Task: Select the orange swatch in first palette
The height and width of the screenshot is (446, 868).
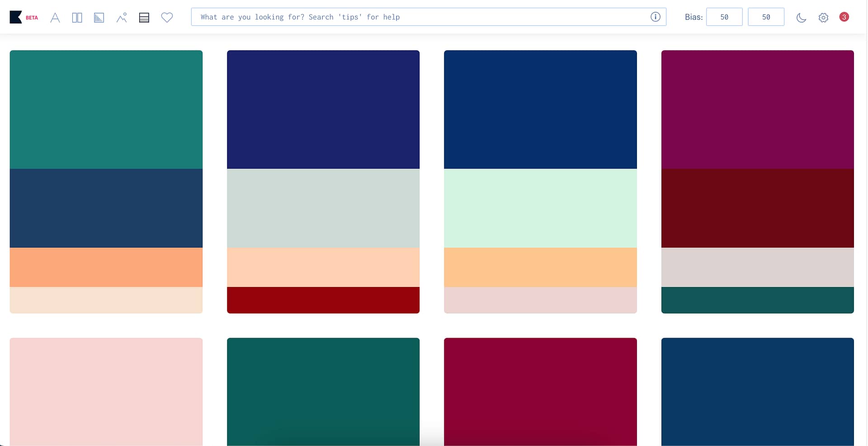Action: tap(106, 267)
